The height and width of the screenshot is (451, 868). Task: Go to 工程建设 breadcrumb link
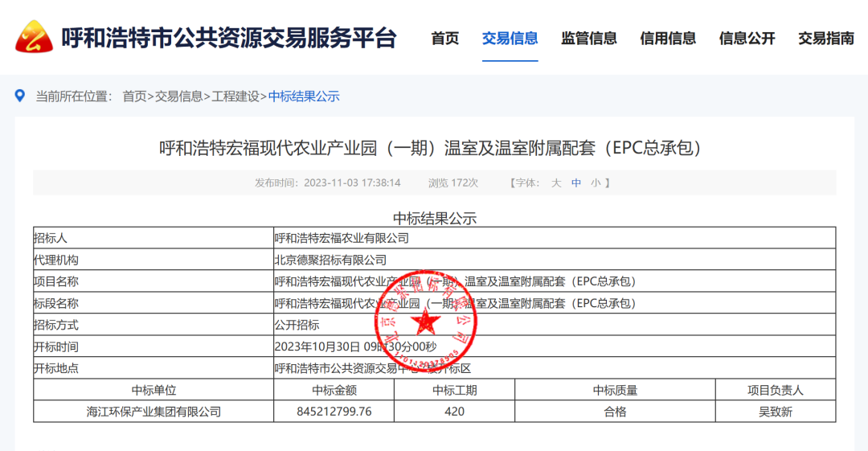coord(235,96)
